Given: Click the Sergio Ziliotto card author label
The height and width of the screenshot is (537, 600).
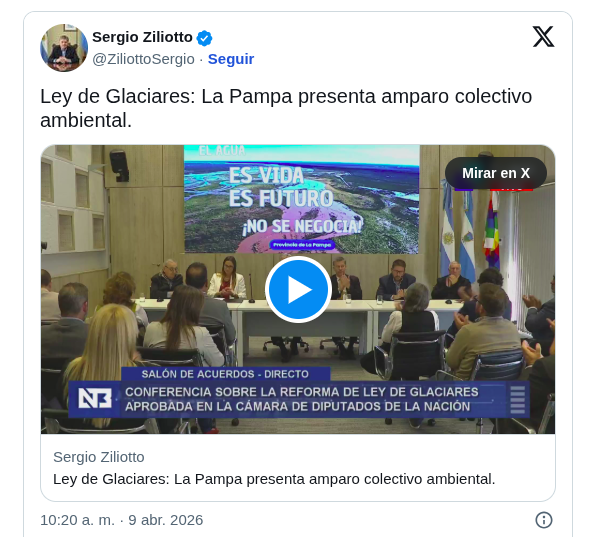Looking at the screenshot, I should 99,457.
